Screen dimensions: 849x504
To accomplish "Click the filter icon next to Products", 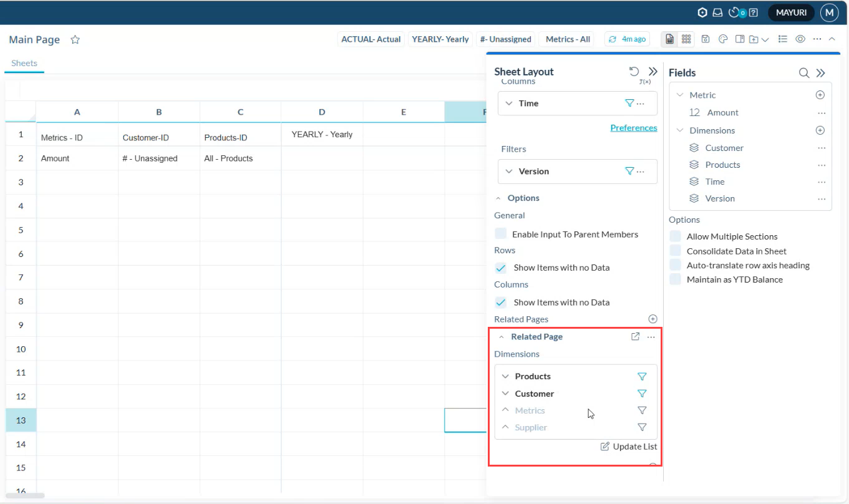I will point(642,377).
